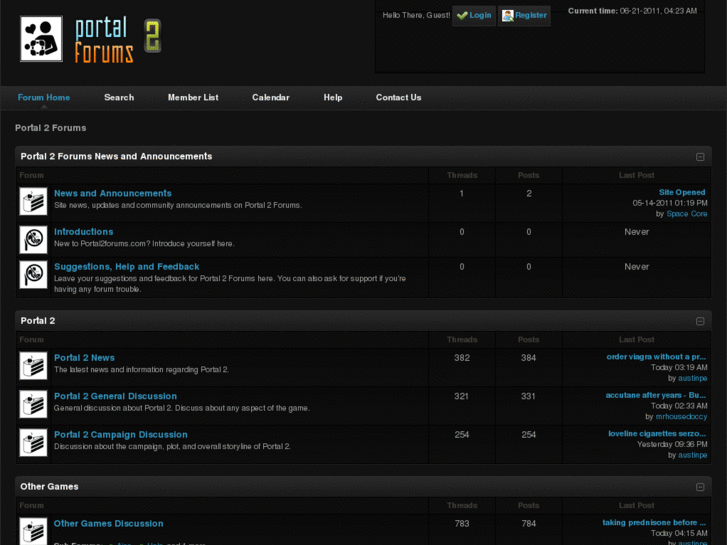Click the Introductions forum status icon
Screen dimensions: 727x545
[33, 239]
